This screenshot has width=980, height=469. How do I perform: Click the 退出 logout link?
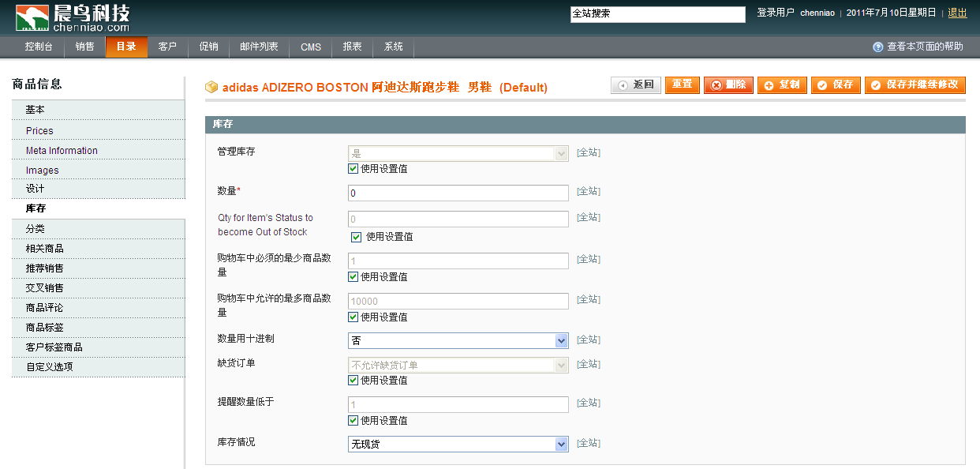click(957, 13)
